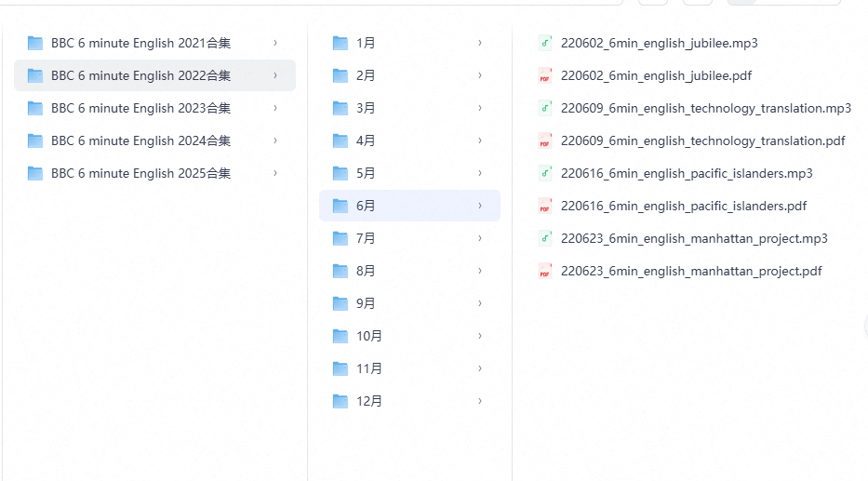Select file name 220609_6min_english_technology_translation.pdf
The width and height of the screenshot is (868, 481).
(x=703, y=141)
